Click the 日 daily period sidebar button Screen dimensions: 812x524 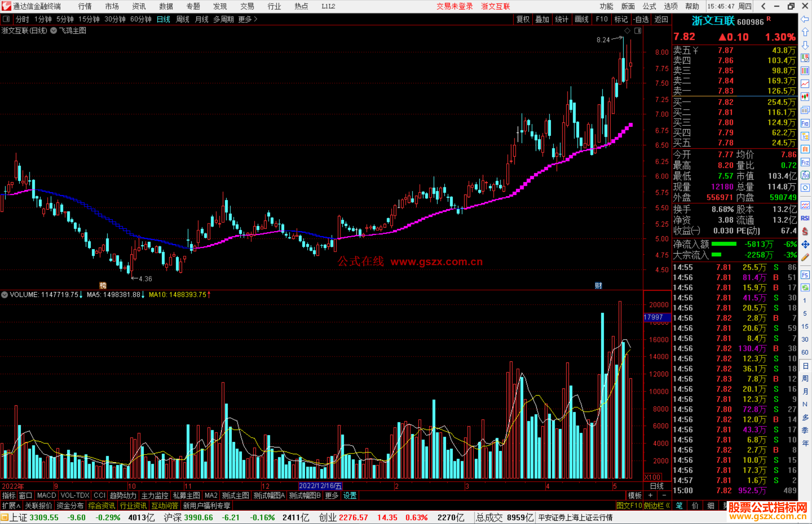click(805, 365)
